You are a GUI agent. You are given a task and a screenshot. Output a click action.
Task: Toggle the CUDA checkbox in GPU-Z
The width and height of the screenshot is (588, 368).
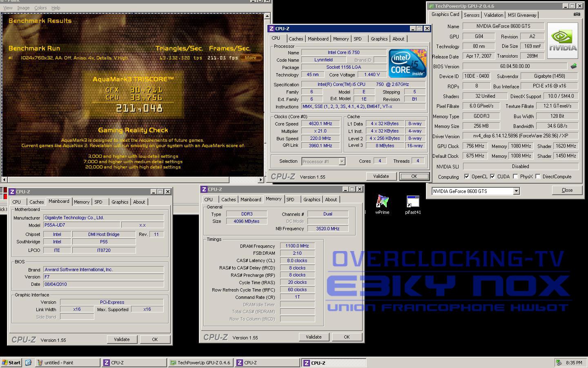(x=492, y=177)
